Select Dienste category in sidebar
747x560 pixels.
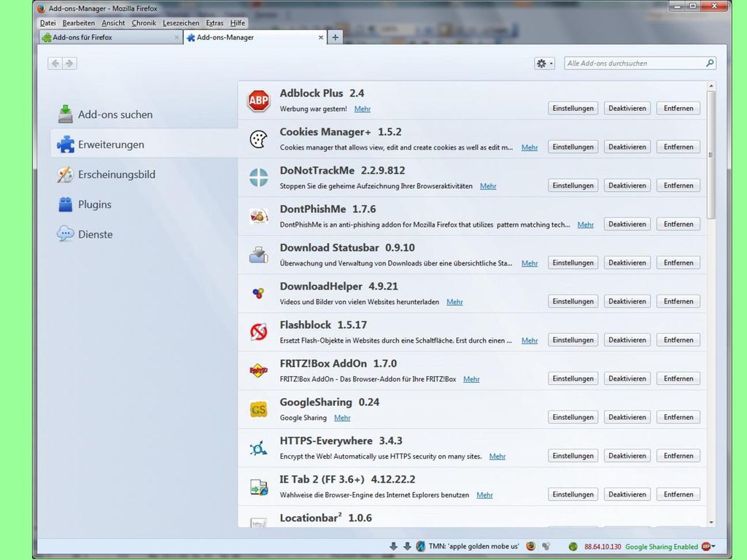(x=144, y=234)
